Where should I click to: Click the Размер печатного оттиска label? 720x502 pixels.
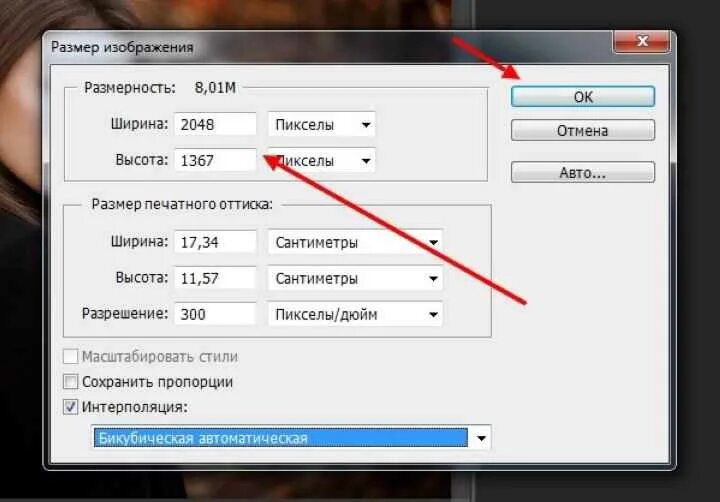tap(182, 204)
